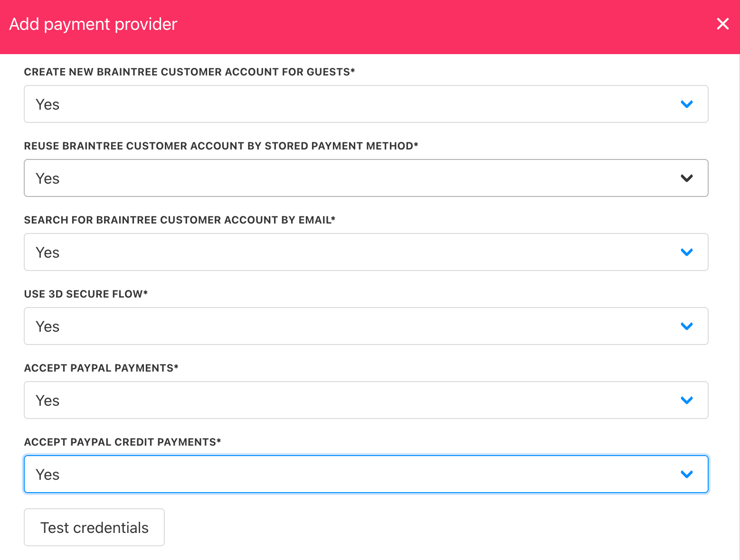Click chevron arrow on Search By Email dropdown

click(x=687, y=252)
